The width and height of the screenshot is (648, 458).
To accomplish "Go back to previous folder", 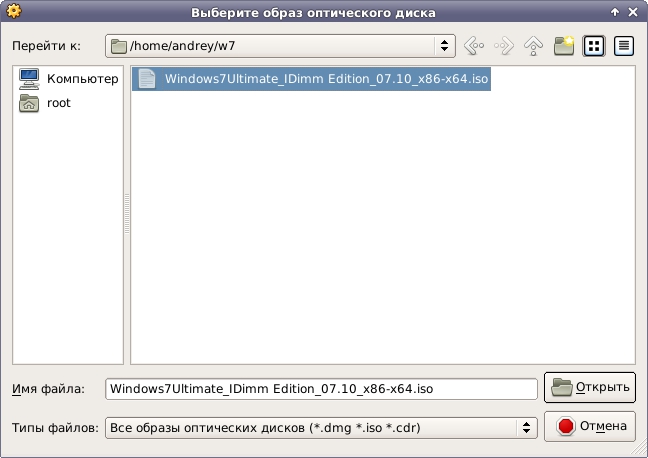I will (474, 45).
